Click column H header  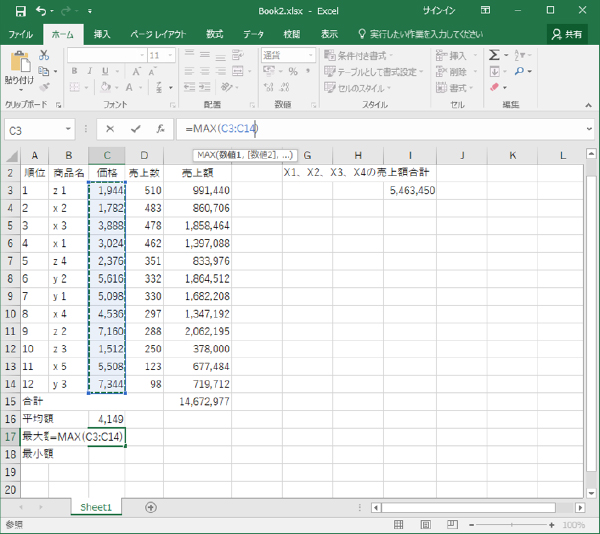click(x=358, y=155)
